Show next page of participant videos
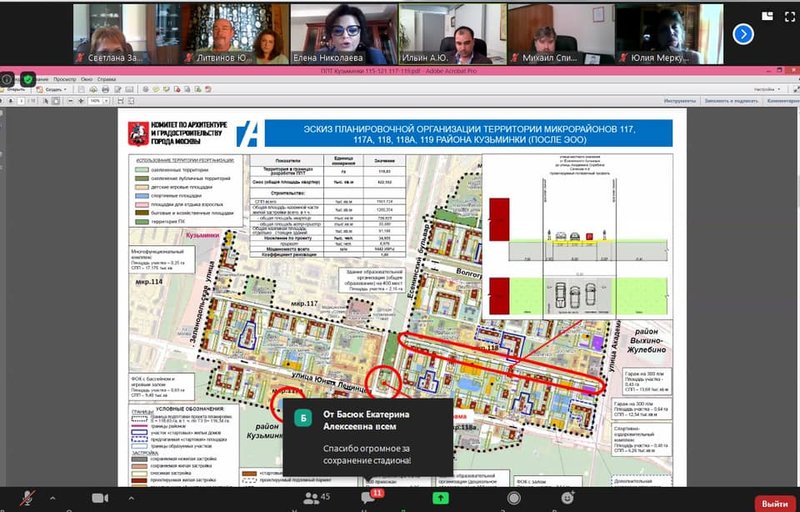This screenshot has height=512, width=800. pos(743,34)
